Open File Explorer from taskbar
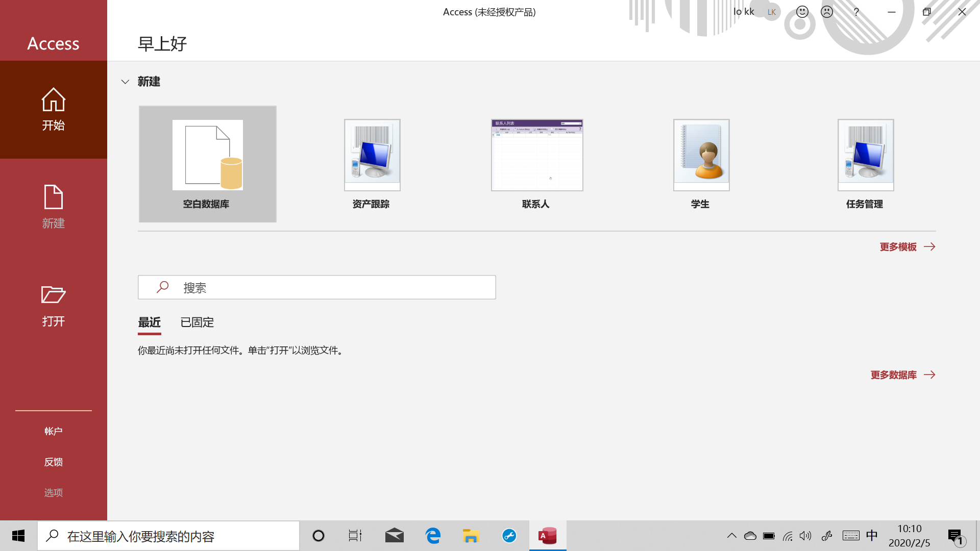The image size is (980, 551). (471, 536)
